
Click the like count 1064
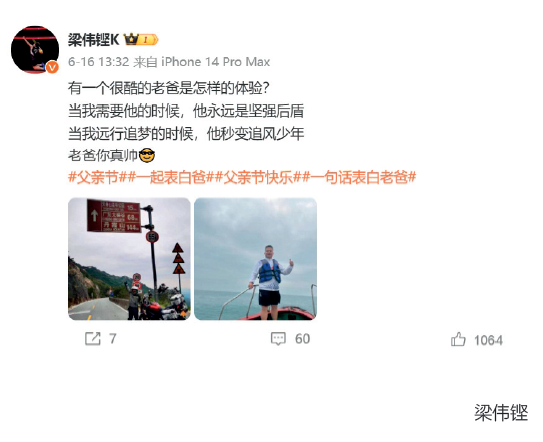pos(488,340)
